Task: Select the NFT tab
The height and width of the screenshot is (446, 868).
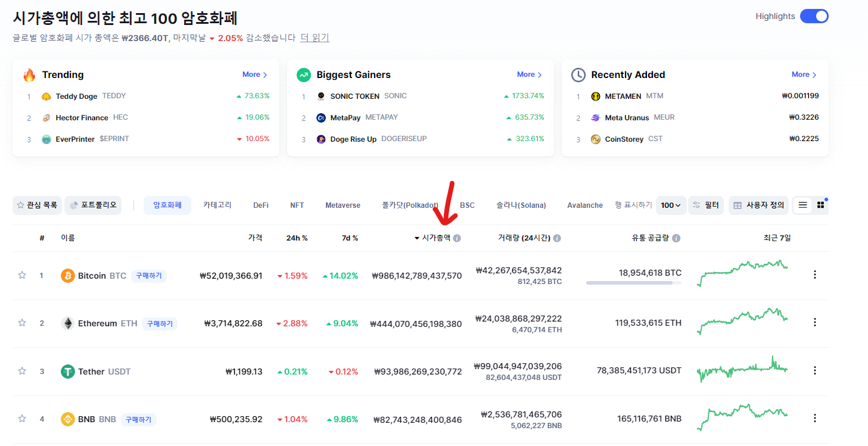Action: tap(297, 205)
